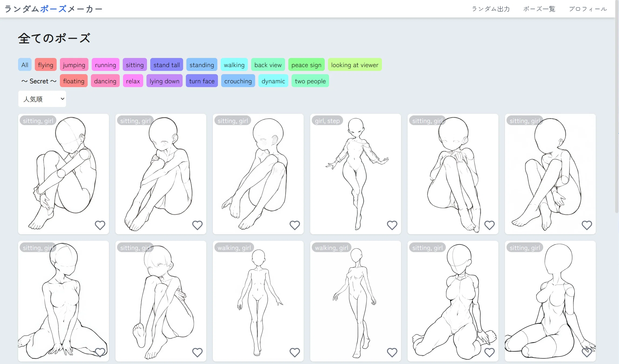Click heart on fifth top-row sitting pose
619x364 pixels.
point(489,225)
